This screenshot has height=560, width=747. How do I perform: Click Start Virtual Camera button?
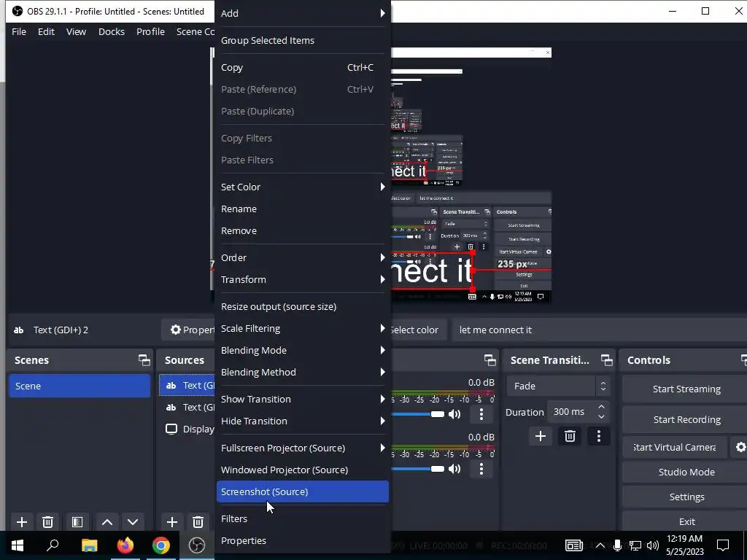pos(675,447)
